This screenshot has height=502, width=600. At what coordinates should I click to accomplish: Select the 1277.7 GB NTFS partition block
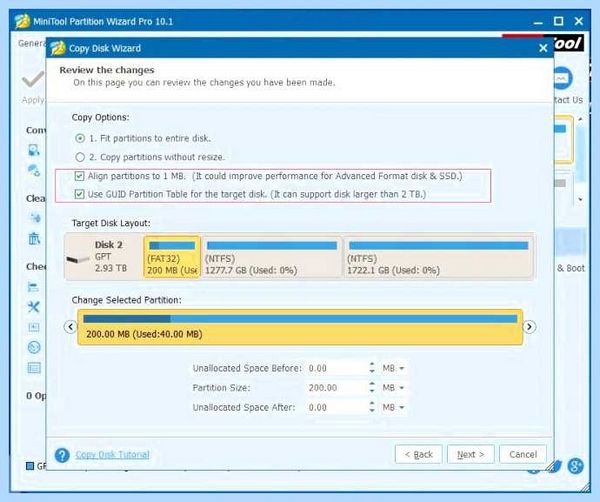coord(271,257)
